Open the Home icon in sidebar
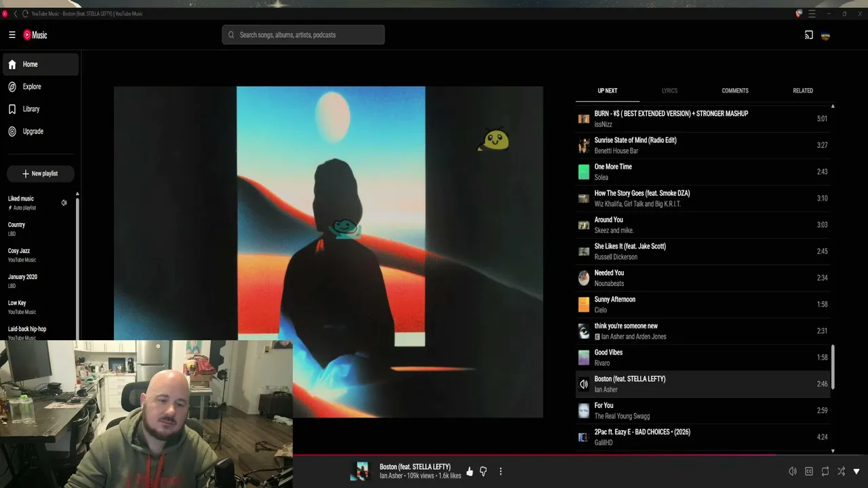The height and width of the screenshot is (488, 868). pos(12,64)
